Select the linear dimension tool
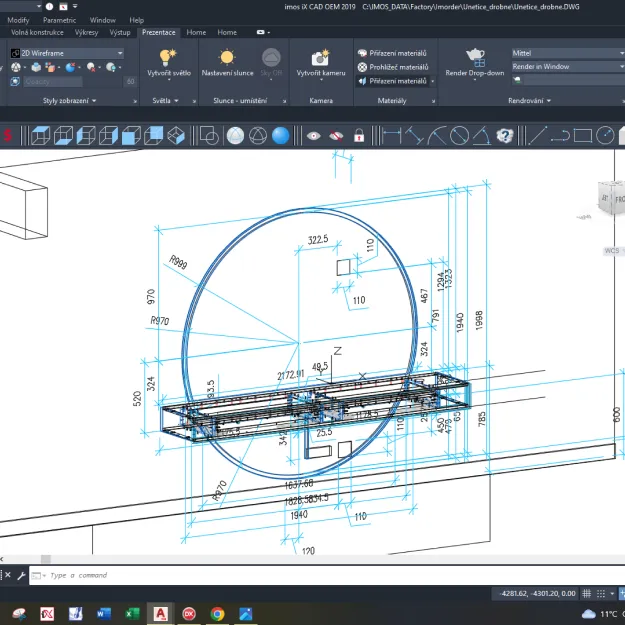The height and width of the screenshot is (625, 625). click(x=391, y=136)
